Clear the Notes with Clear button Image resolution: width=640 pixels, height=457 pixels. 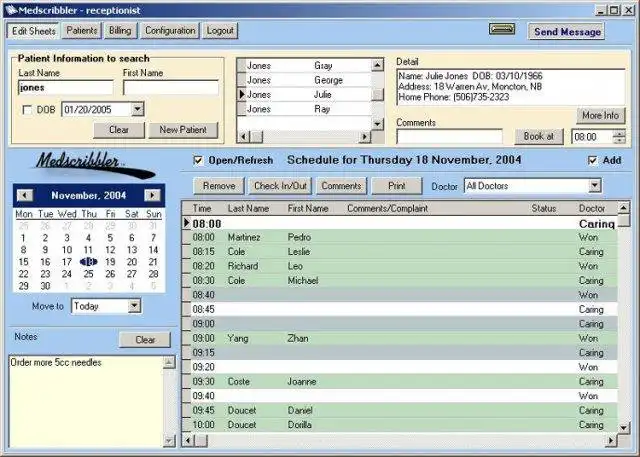click(x=145, y=340)
